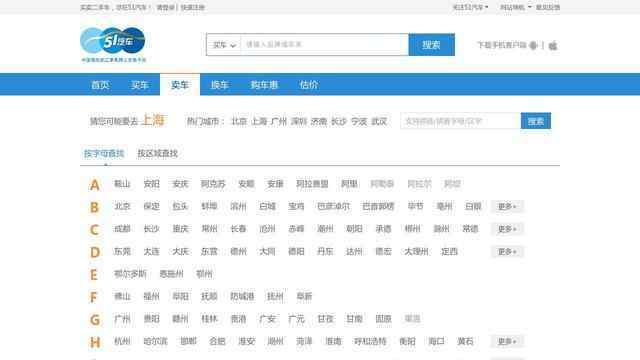Viewport: 640px width, 360px height.
Task: Select city 佛山 in row F
Action: [x=122, y=296]
